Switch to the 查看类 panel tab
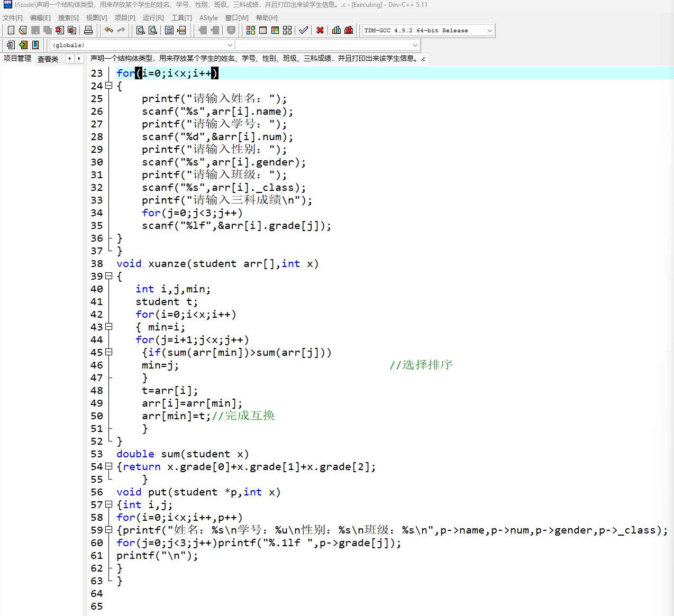The height and width of the screenshot is (616, 674). pos(48,59)
